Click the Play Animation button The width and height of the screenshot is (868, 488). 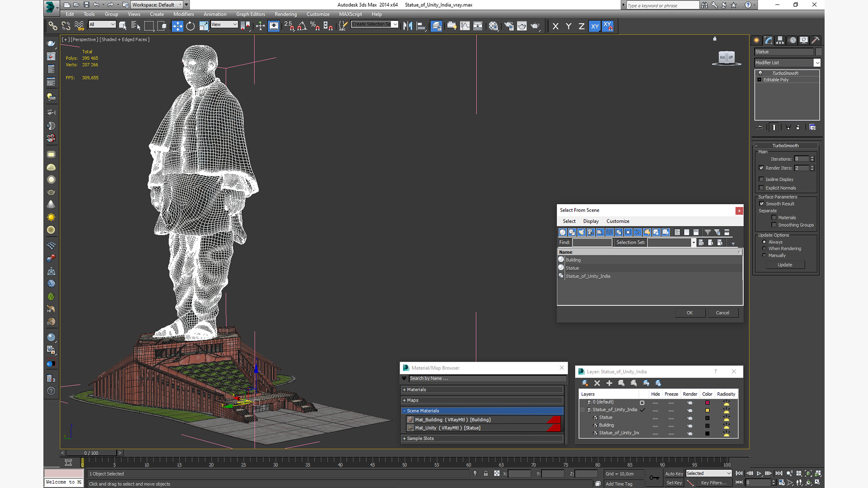tap(759, 474)
